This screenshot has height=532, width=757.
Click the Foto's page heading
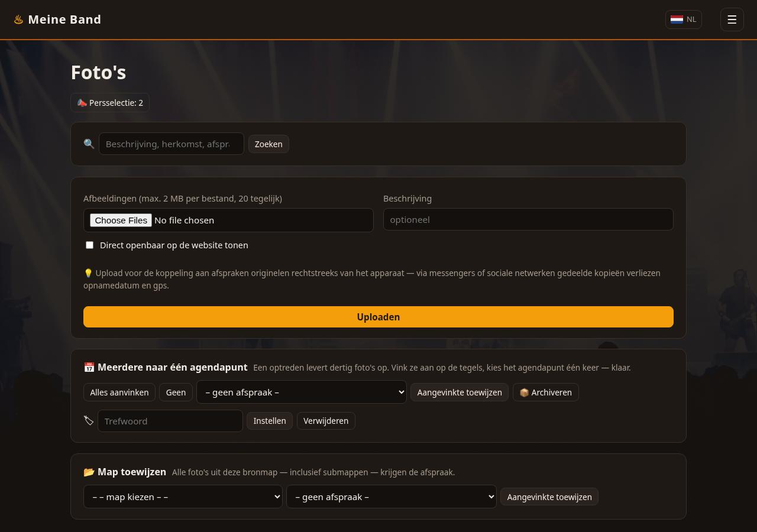(98, 72)
